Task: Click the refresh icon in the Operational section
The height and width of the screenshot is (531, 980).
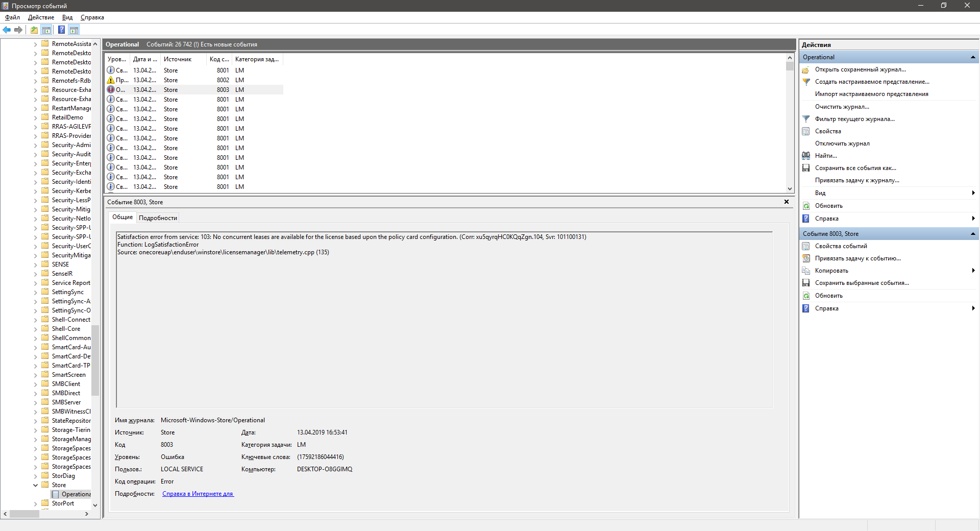Action: point(806,206)
